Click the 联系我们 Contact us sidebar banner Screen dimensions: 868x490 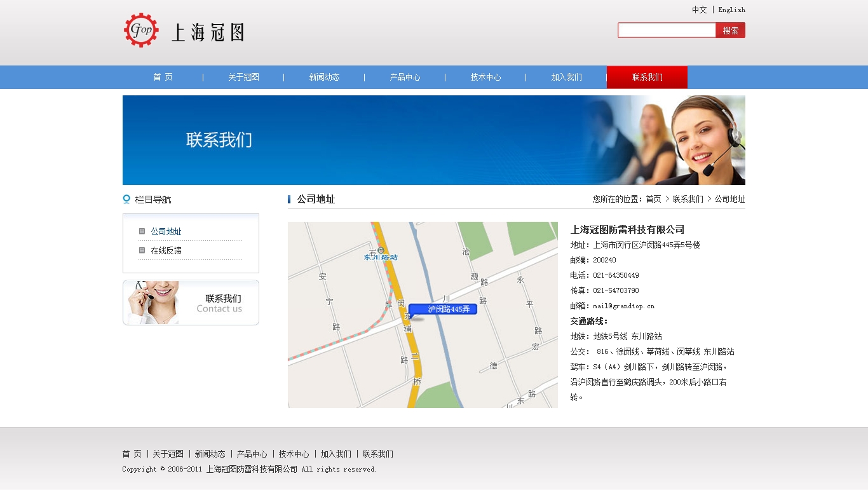point(191,303)
